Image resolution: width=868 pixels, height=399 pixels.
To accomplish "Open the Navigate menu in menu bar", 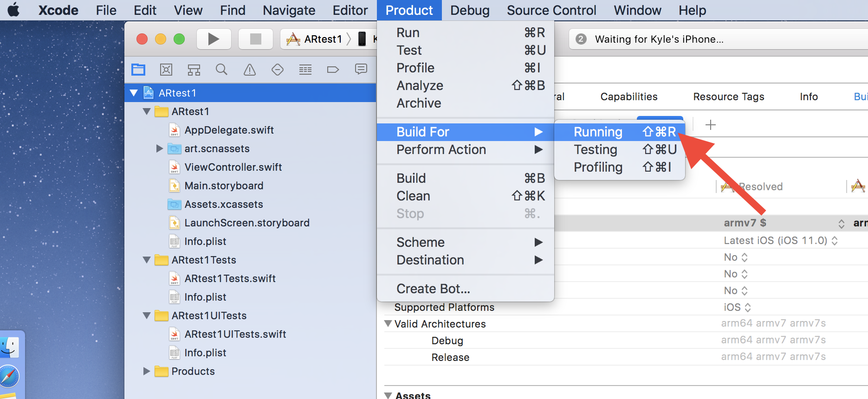I will tap(289, 10).
